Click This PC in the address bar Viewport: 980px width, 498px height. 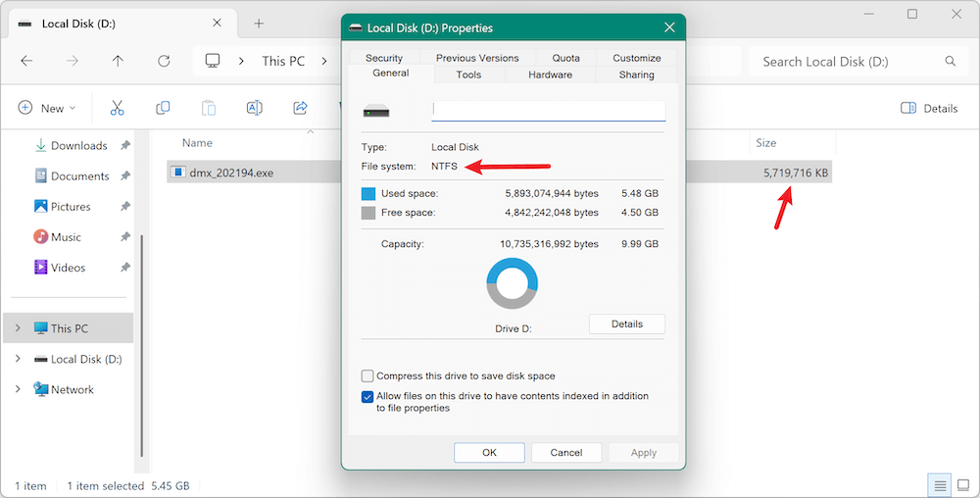click(x=283, y=61)
